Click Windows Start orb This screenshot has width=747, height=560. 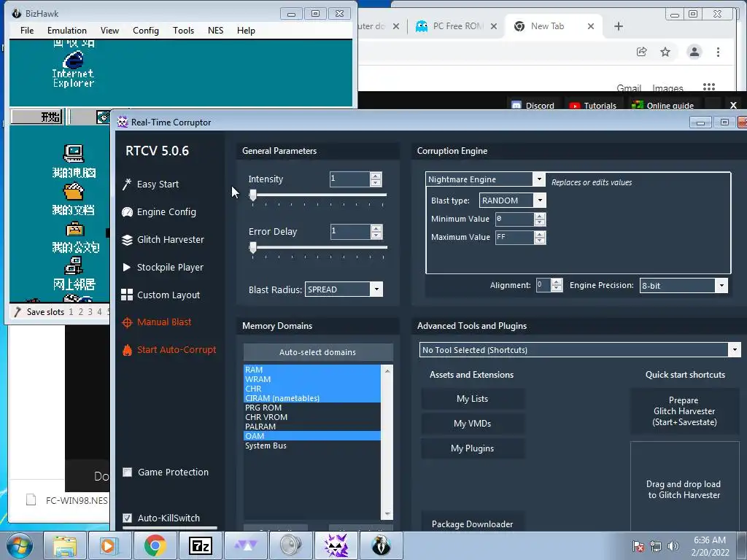click(20, 545)
